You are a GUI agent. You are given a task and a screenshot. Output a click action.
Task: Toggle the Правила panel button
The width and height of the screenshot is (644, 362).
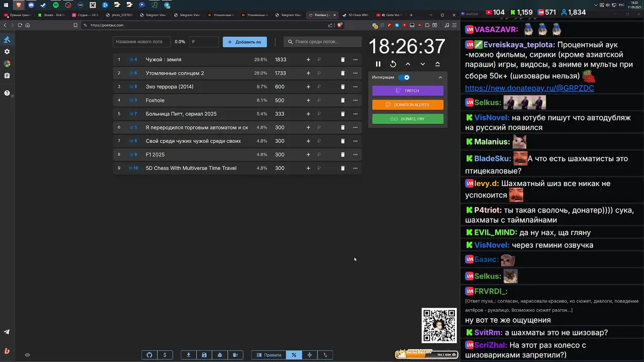click(269, 355)
